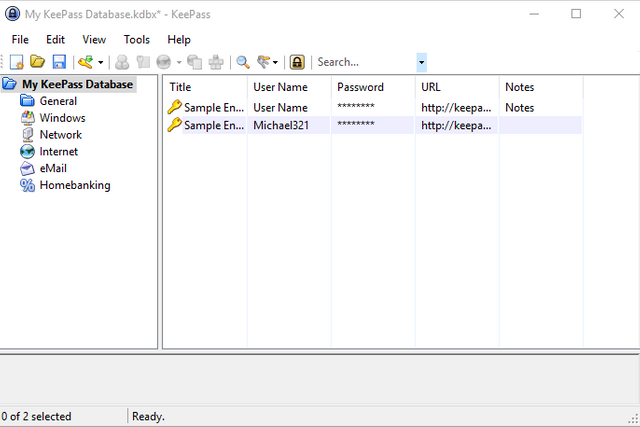Save the database with the floppy icon
Viewport: 640px width, 427px height.
(59, 62)
